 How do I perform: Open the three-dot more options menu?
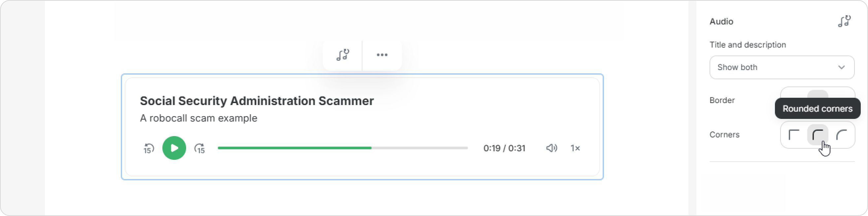382,55
